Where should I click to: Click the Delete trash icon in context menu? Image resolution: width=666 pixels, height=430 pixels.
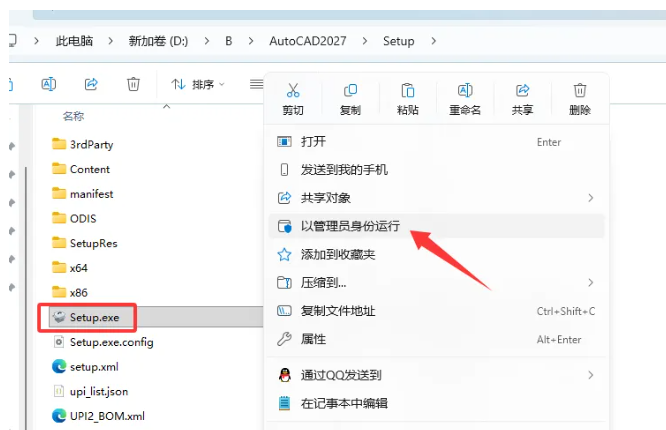tap(580, 91)
